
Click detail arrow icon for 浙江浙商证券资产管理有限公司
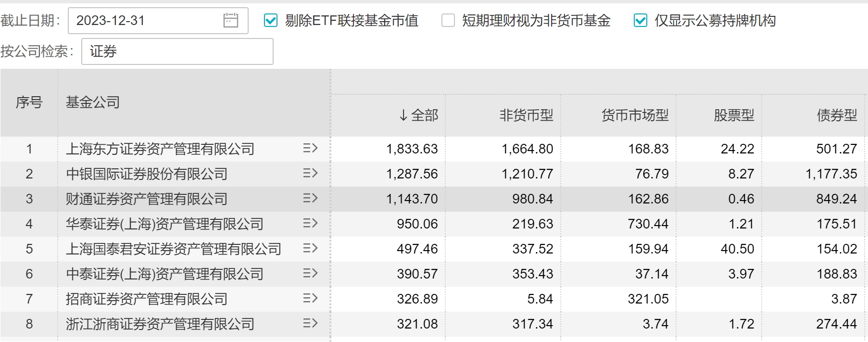point(310,323)
